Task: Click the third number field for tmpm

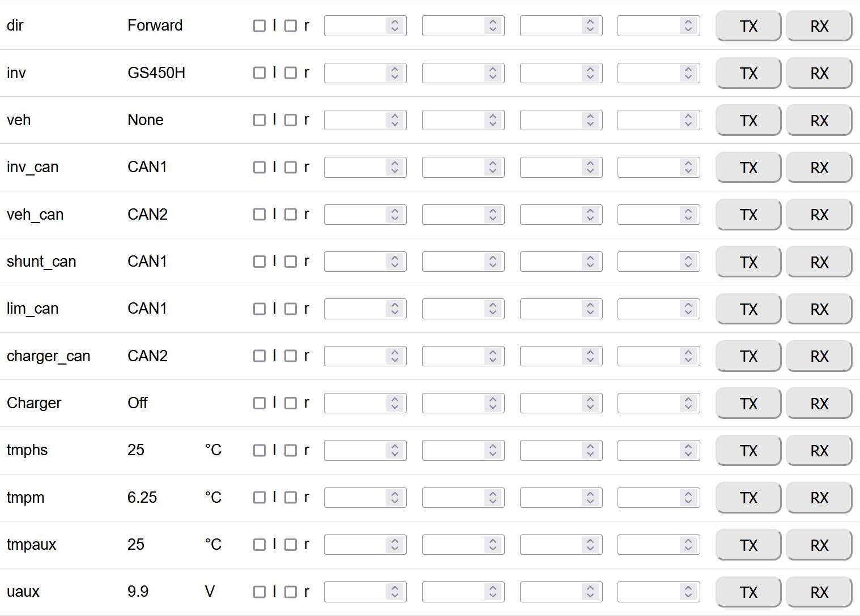Action: pyautogui.click(x=551, y=498)
